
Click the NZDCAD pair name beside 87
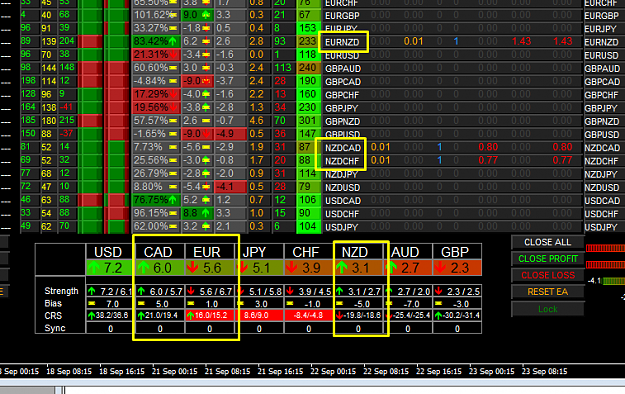click(343, 148)
